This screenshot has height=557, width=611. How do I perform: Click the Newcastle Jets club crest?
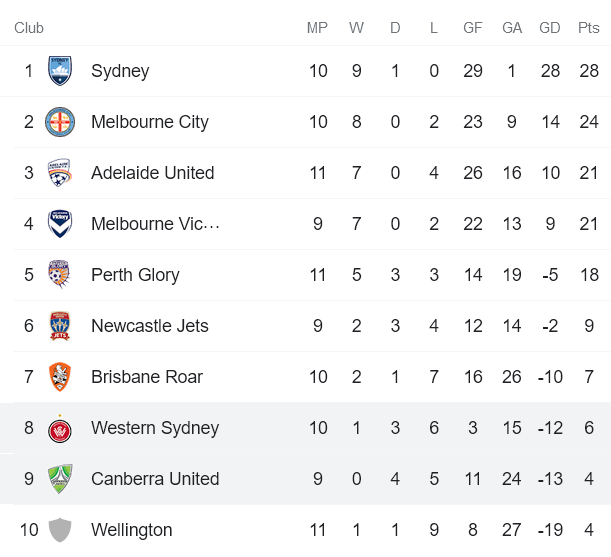pos(60,326)
